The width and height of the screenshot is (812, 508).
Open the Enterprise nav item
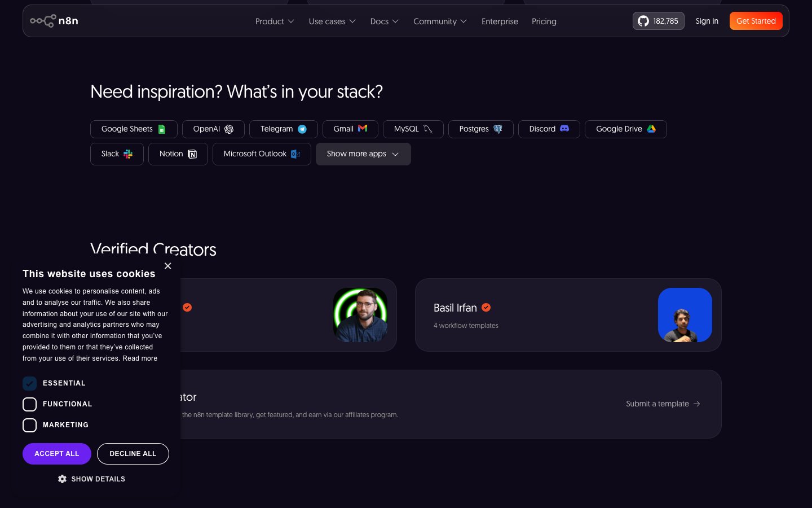tap(500, 21)
